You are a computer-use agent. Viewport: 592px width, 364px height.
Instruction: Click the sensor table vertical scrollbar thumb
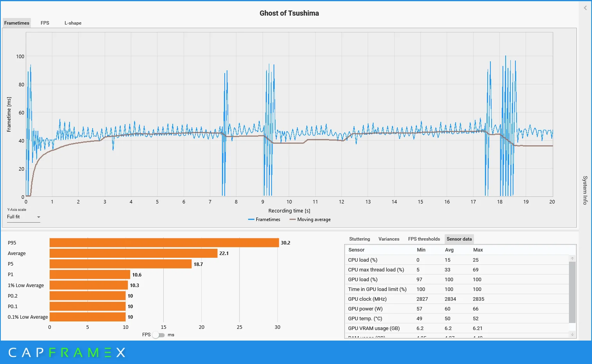click(x=572, y=292)
